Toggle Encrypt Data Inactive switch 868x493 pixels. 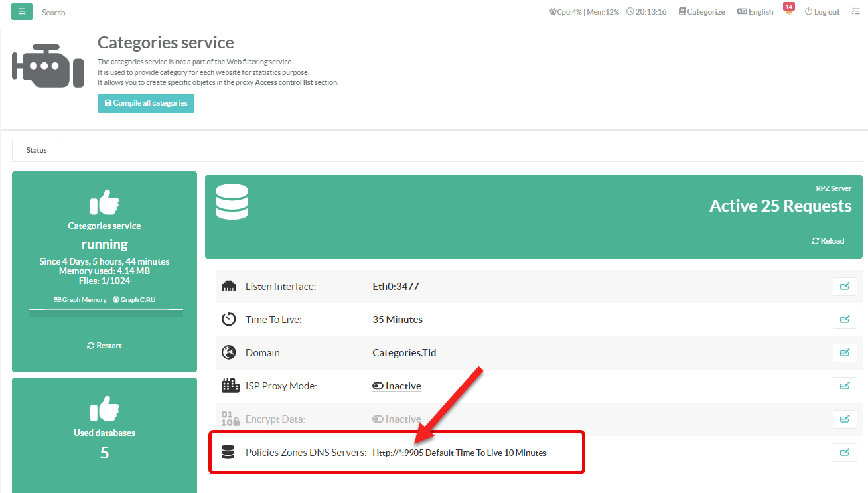pyautogui.click(x=397, y=419)
